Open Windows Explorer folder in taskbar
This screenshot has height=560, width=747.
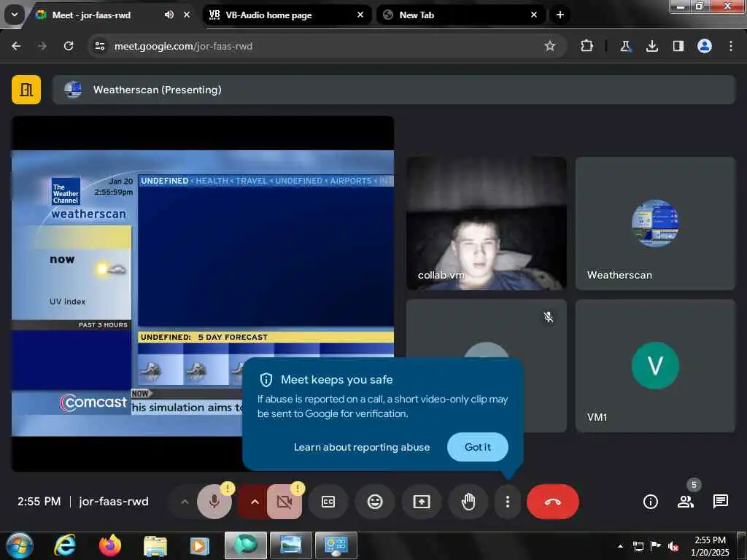(155, 545)
